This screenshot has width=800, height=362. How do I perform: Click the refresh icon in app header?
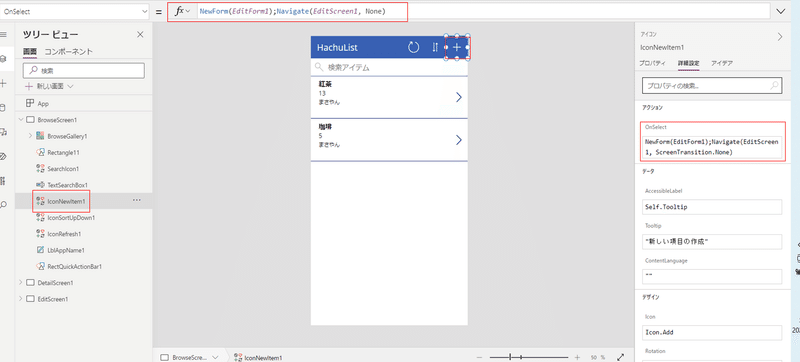413,47
